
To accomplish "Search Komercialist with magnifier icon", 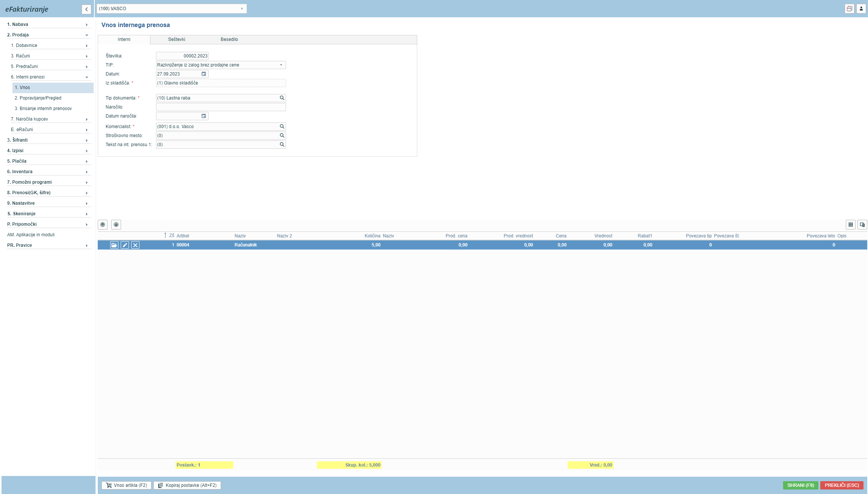I will point(282,127).
